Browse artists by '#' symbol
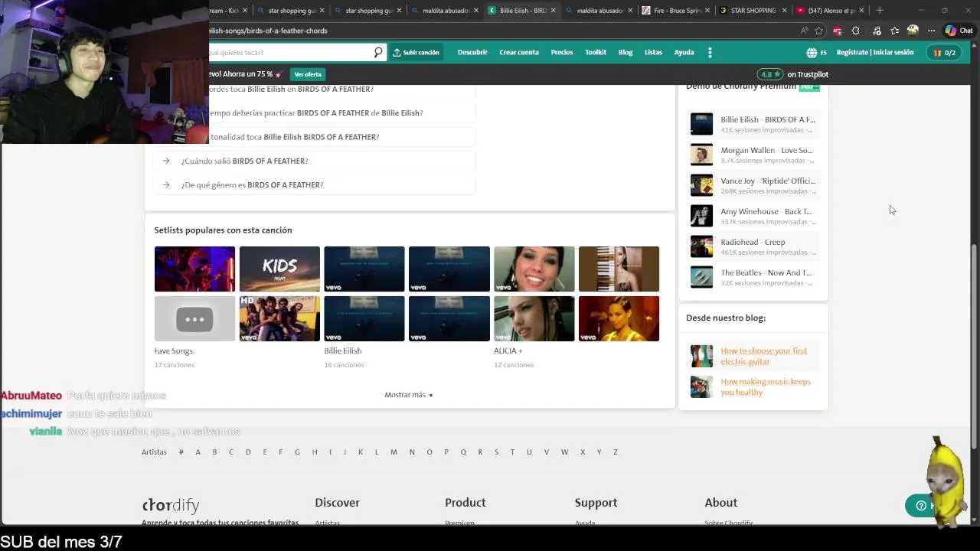This screenshot has width=980, height=551. tap(181, 452)
